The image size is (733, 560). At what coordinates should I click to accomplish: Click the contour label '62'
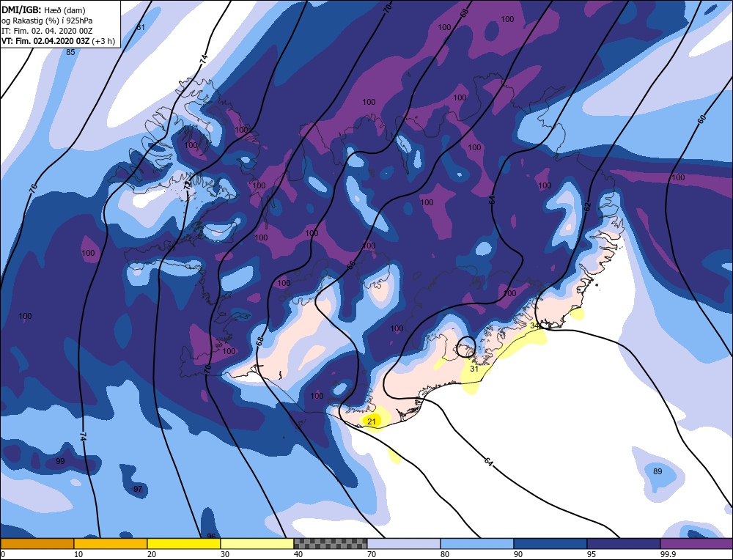(588, 207)
